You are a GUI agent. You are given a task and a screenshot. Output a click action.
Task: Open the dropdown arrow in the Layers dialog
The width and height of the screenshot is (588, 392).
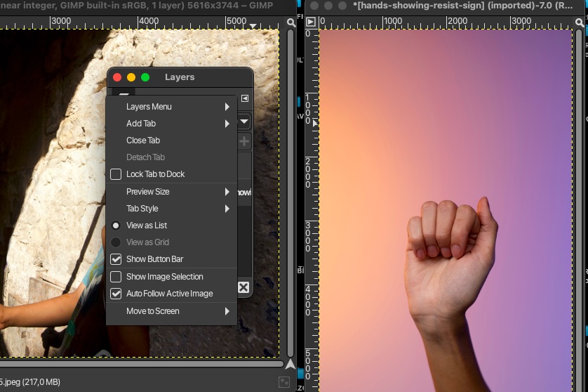(x=243, y=122)
